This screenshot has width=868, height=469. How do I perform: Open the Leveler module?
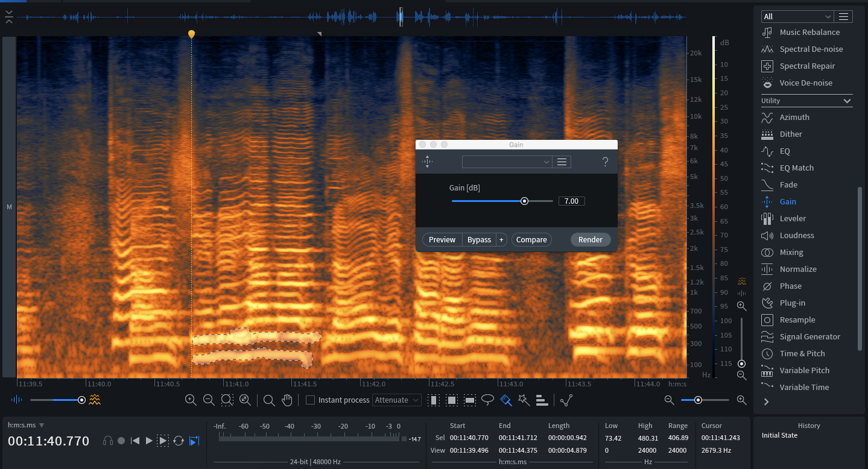793,218
